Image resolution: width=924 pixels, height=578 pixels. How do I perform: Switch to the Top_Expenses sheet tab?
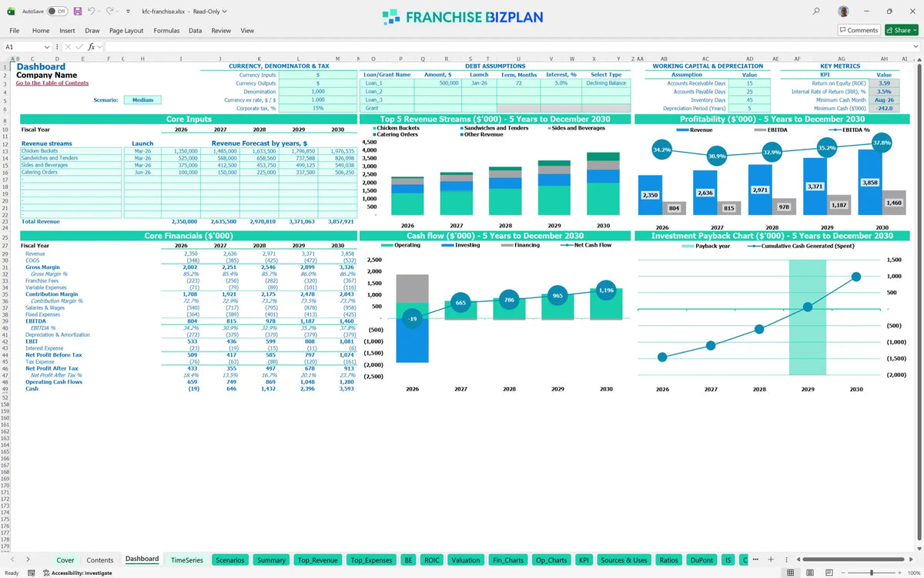371,560
